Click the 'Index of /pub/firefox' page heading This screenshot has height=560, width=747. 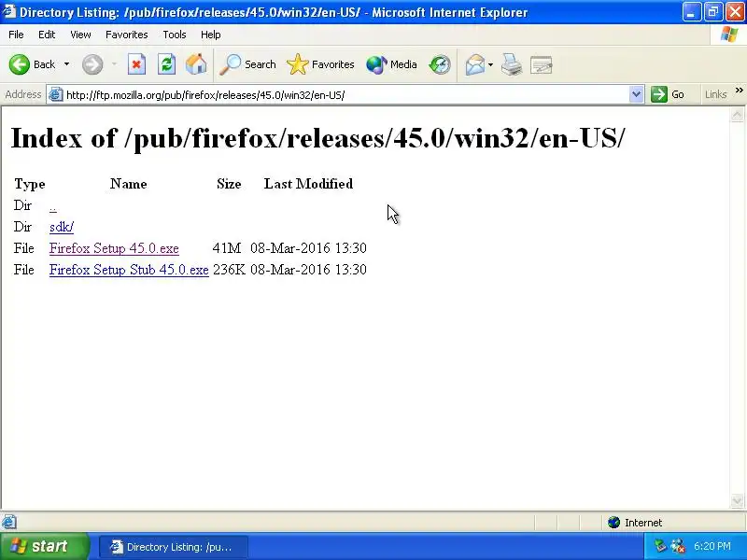tap(317, 138)
